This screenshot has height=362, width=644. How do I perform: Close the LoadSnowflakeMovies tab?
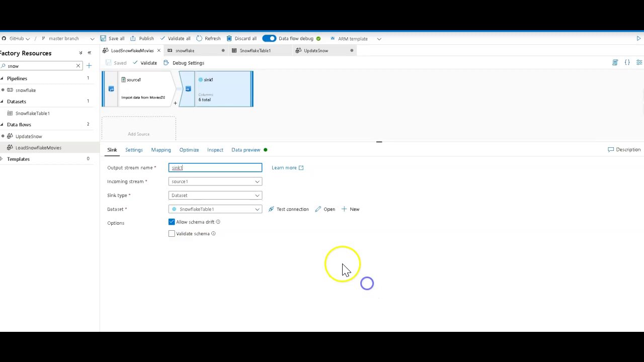[158, 51]
